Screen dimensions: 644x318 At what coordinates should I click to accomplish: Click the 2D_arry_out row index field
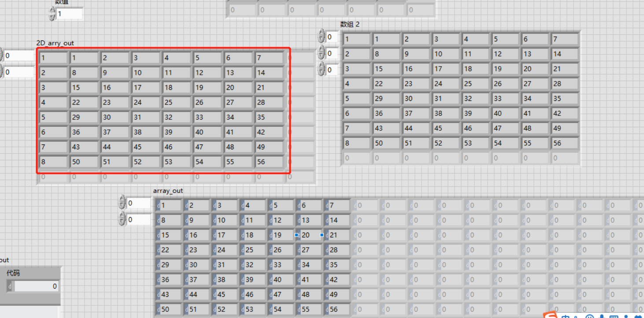tap(19, 56)
